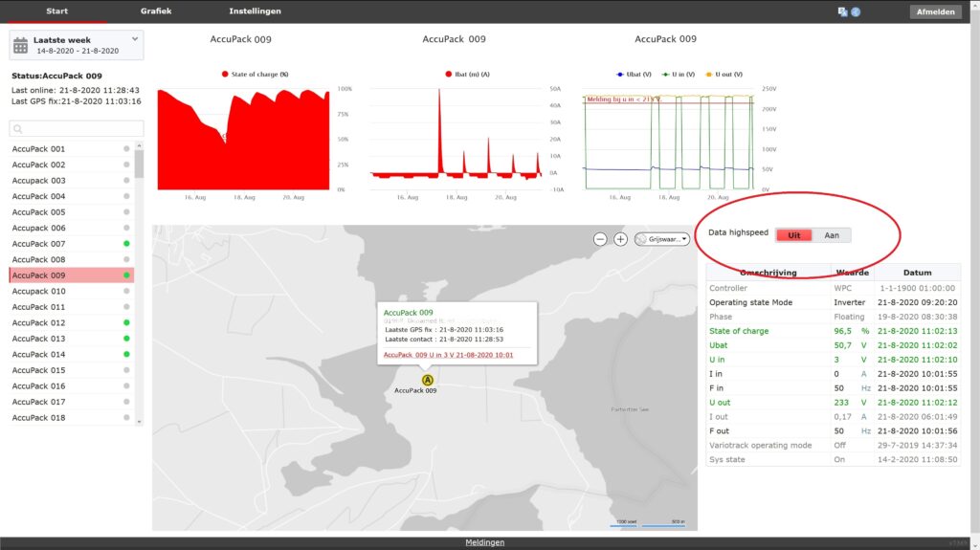Click the green status dot of AccuPack 007
The image size is (980, 550).
126,244
